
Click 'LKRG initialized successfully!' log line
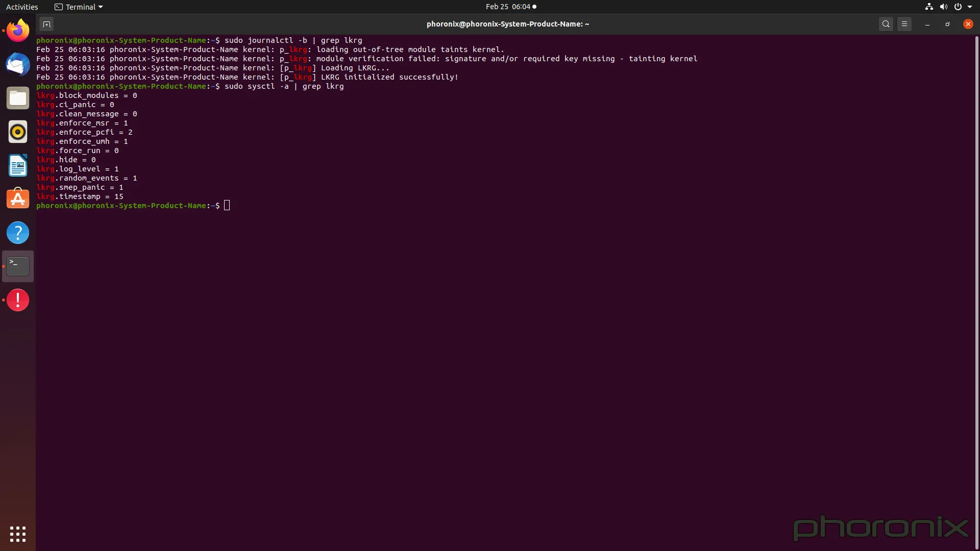pos(248,77)
